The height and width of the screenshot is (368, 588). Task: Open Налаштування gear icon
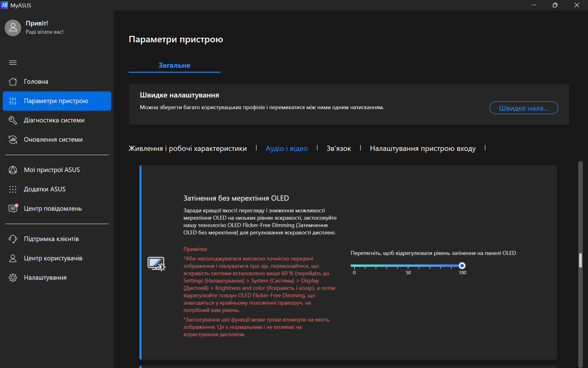[13, 278]
